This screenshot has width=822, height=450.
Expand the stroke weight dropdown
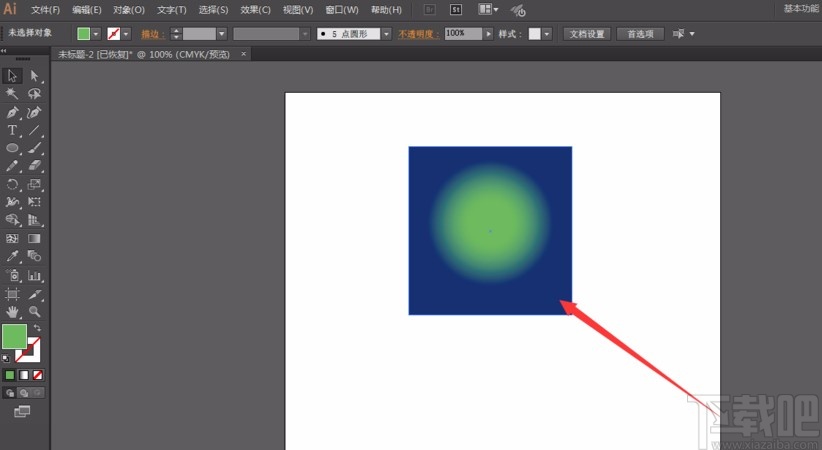click(222, 34)
